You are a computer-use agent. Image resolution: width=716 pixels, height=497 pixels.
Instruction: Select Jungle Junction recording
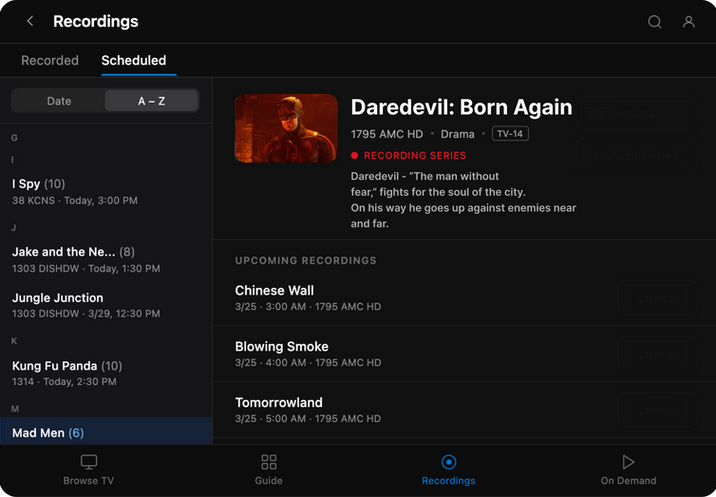click(106, 305)
